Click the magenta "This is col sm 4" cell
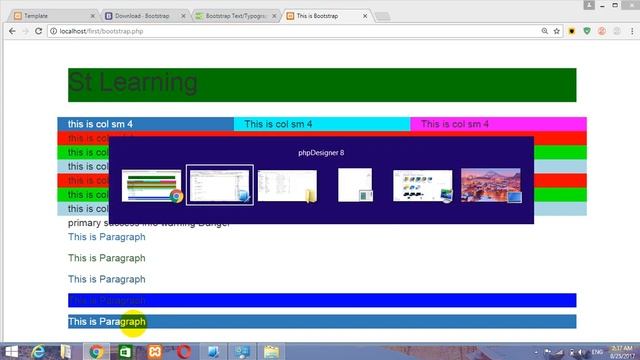 coord(498,124)
